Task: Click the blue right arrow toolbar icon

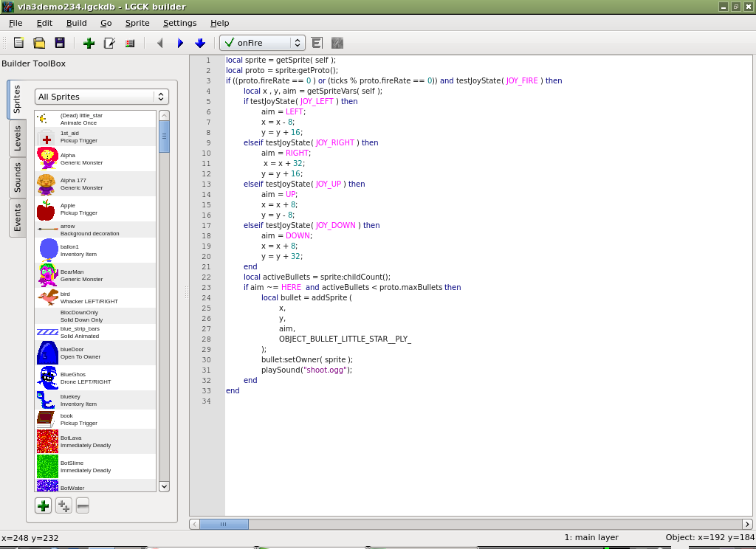Action: (180, 43)
